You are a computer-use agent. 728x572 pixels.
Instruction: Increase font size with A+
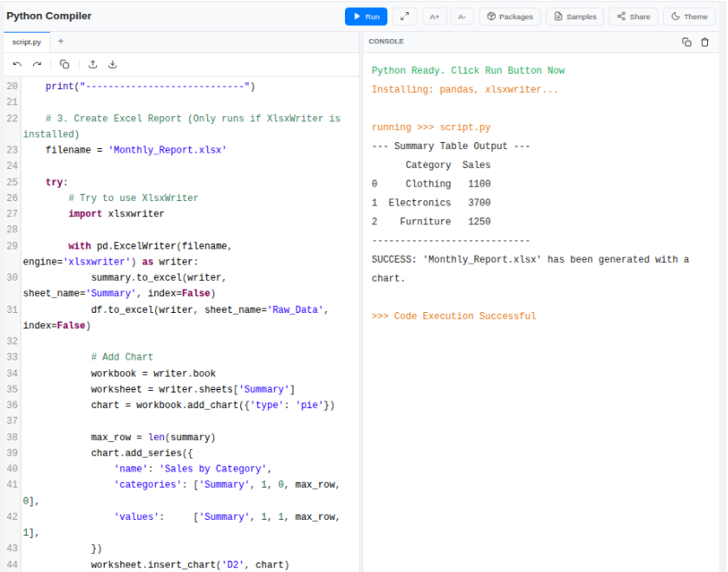(434, 16)
